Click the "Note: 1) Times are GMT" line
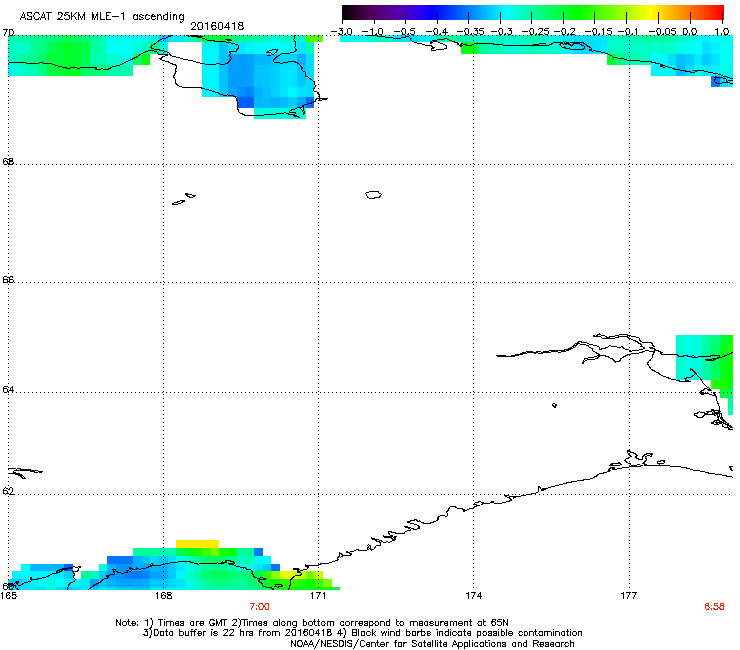This screenshot has height=650, width=740. pos(312,623)
